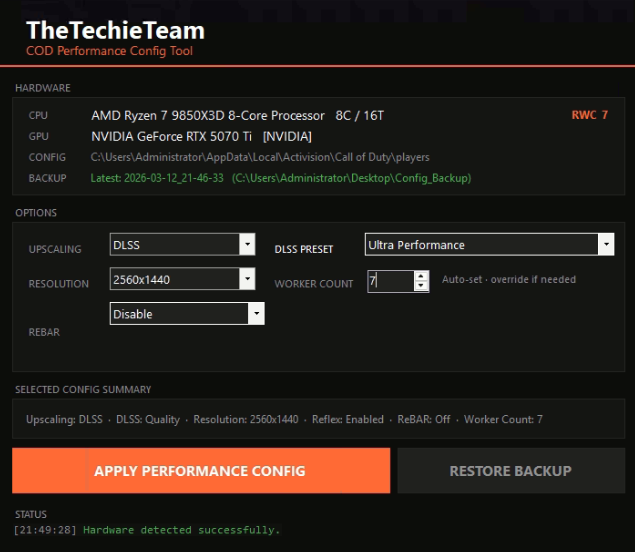Select the AMD Ryzen 7 9850X3D CPU text
Image resolution: width=635 pixels, height=552 pixels.
[x=208, y=116]
